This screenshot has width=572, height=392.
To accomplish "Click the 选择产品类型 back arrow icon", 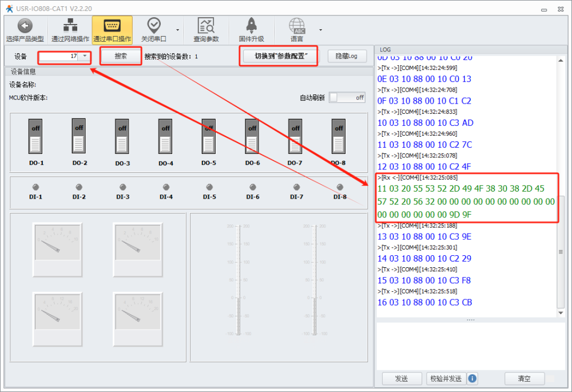I will (x=25, y=26).
